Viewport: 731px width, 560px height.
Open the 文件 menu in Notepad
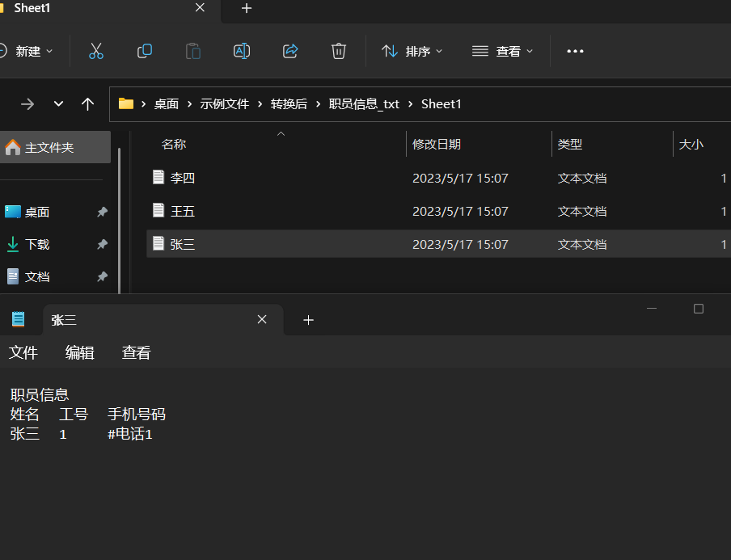click(23, 352)
